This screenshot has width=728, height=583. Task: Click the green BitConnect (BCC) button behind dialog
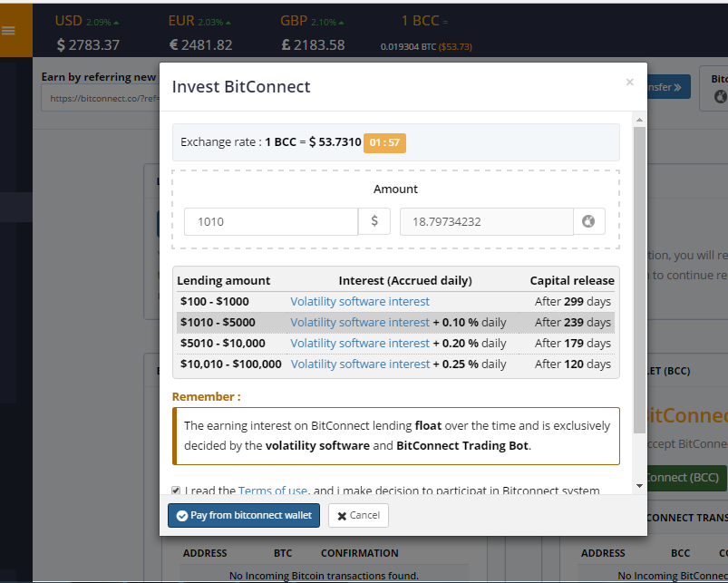[x=686, y=478]
